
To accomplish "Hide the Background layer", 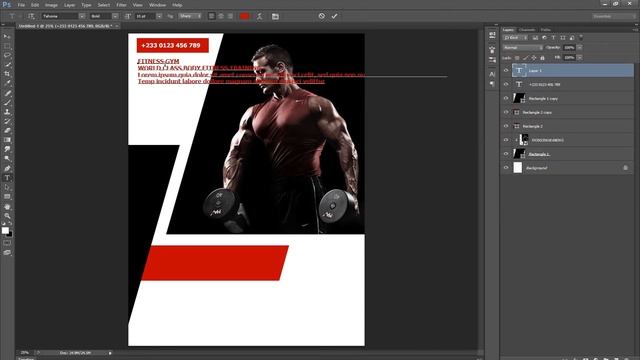I will pos(506,168).
